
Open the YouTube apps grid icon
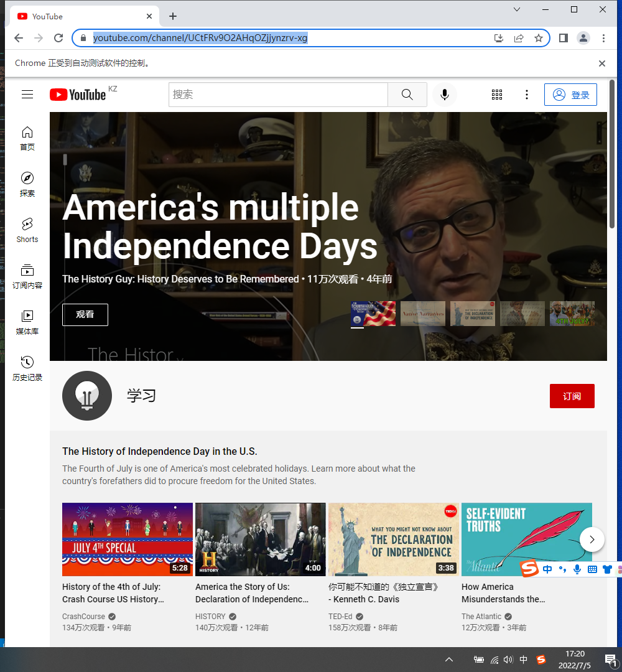coord(496,95)
